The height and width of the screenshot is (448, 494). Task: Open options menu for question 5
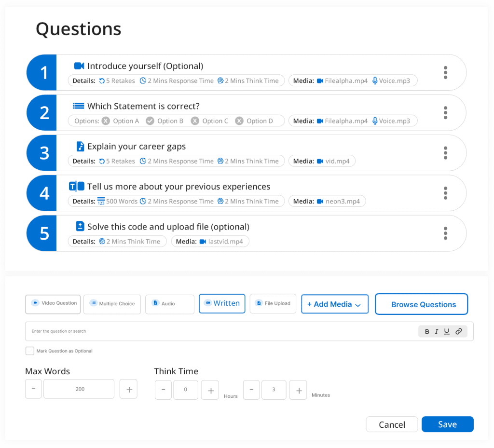tap(445, 233)
